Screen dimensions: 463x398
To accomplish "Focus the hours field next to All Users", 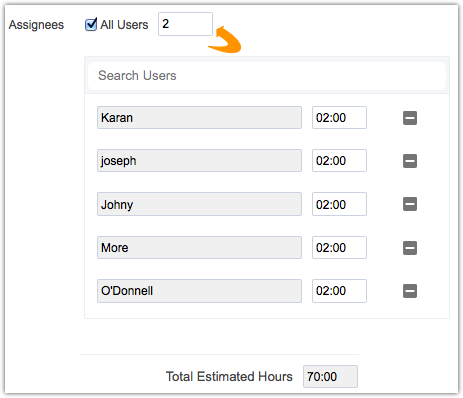I will [x=185, y=24].
